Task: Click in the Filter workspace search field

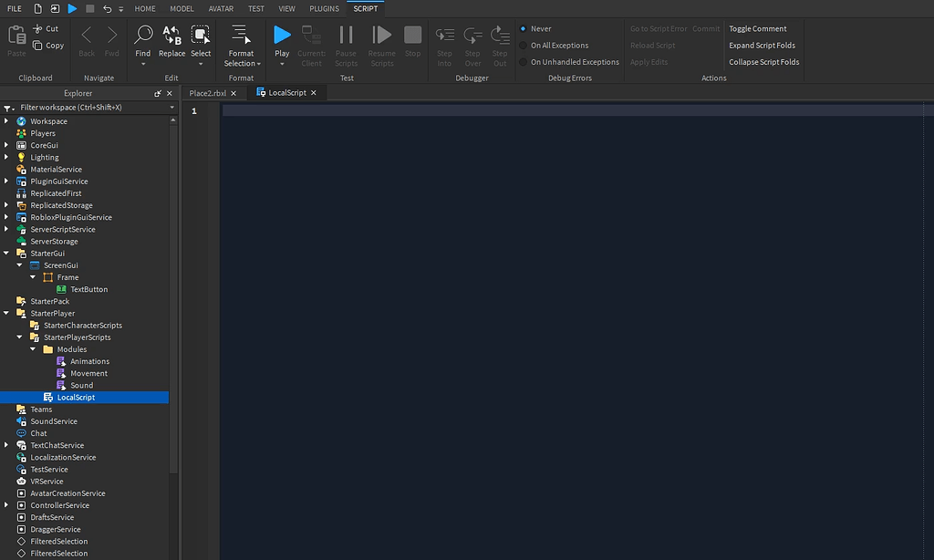Action: point(92,108)
